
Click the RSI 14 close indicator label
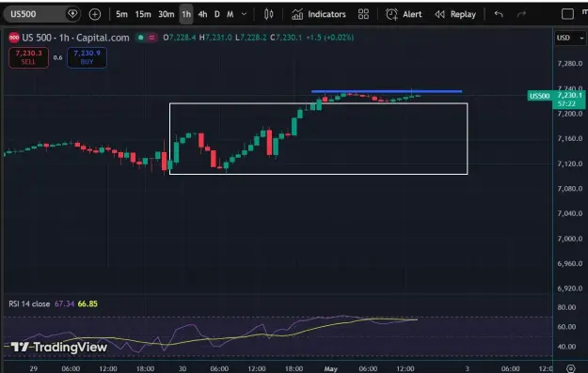[29, 303]
